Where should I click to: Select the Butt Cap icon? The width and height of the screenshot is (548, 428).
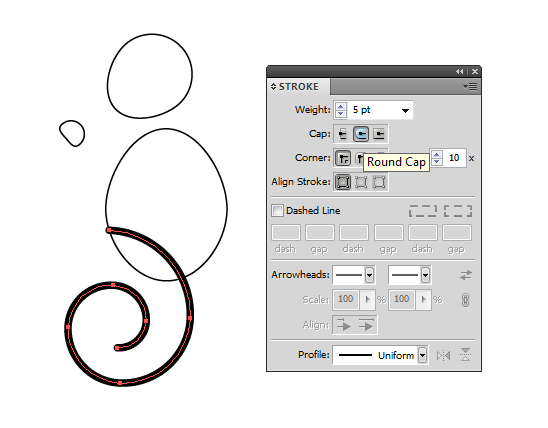click(x=342, y=134)
